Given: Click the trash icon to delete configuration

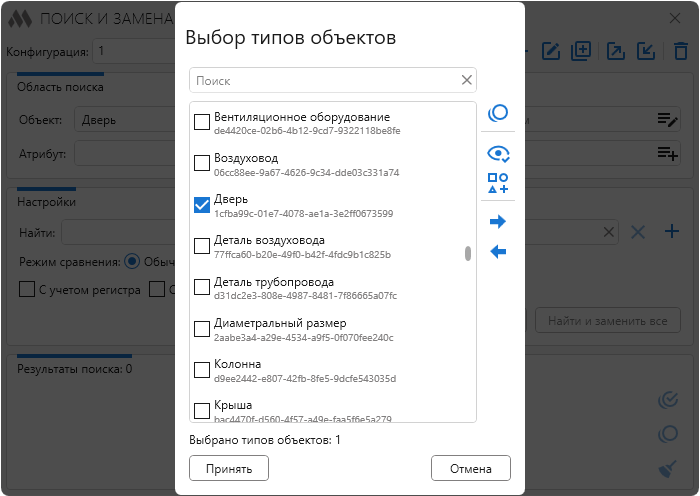Looking at the screenshot, I should [681, 51].
